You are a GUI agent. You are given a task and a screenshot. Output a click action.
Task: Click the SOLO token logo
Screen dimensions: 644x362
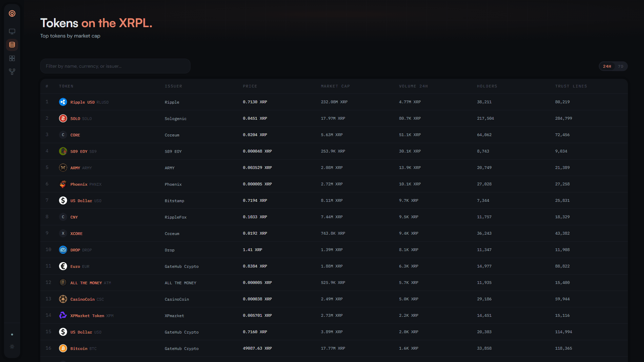(63, 118)
